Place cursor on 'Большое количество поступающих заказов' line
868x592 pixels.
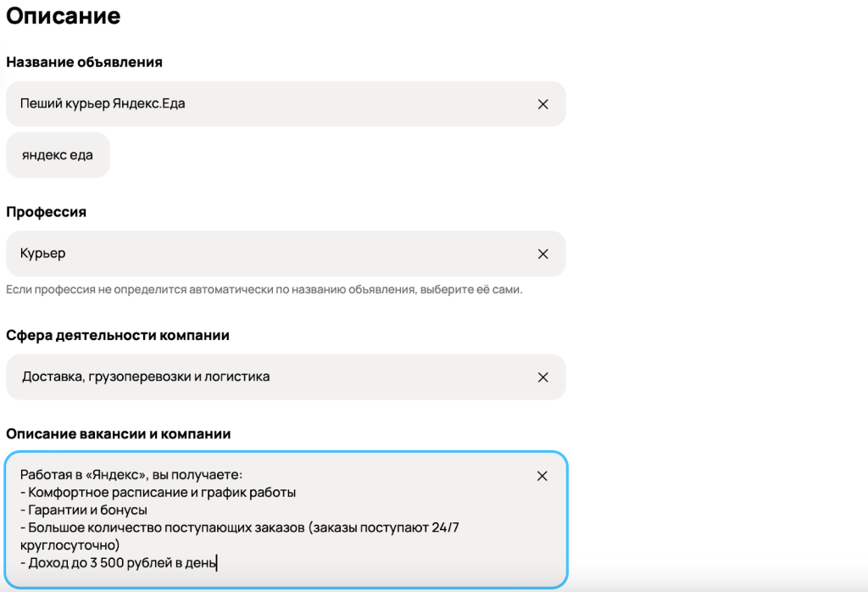coord(237,528)
